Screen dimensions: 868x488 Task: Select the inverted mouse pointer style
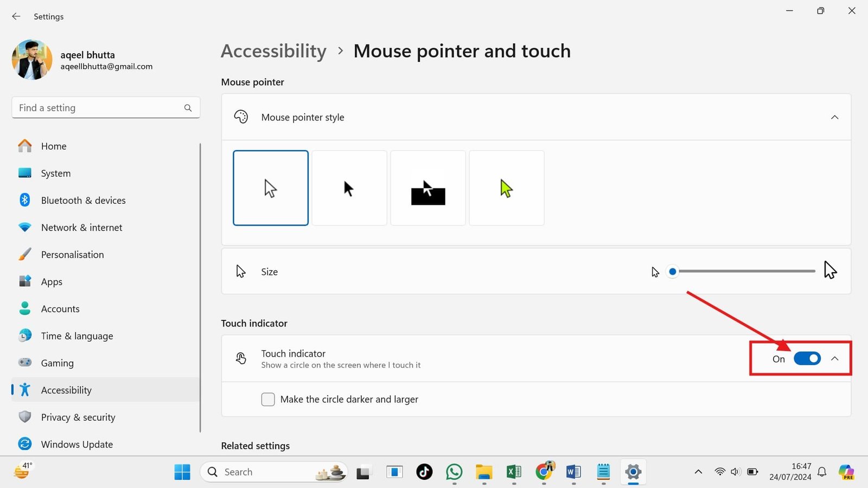[427, 188]
